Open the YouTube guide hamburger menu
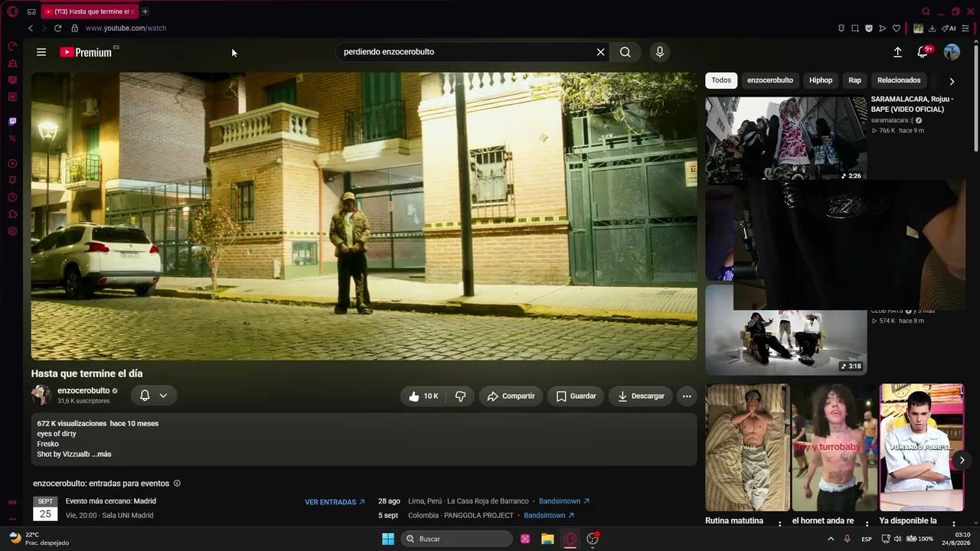 tap(41, 52)
